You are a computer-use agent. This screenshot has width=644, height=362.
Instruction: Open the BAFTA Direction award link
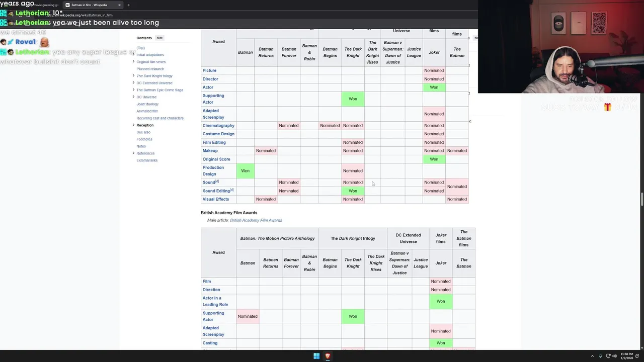(211, 290)
